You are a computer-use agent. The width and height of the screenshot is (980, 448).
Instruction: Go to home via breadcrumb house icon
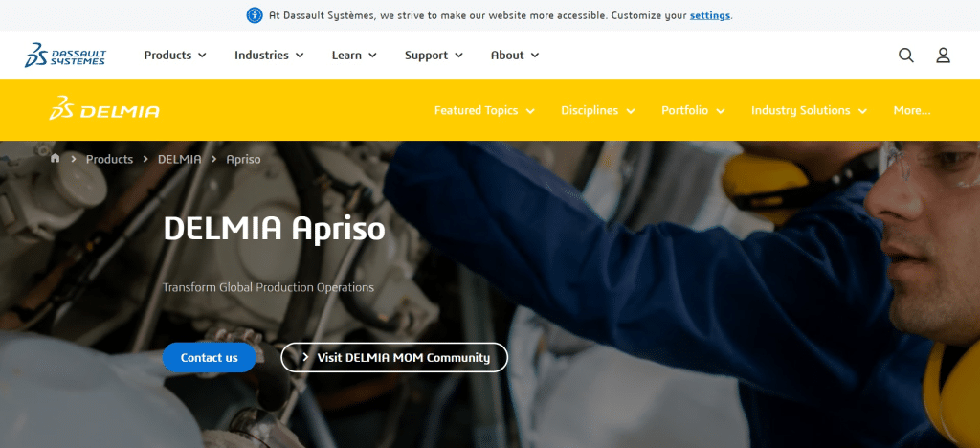coord(55,158)
